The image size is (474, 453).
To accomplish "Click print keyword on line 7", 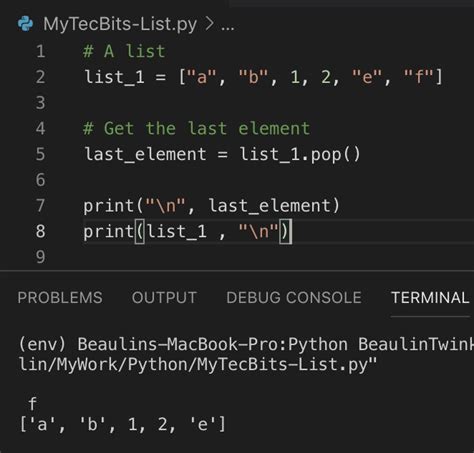I will pyautogui.click(x=109, y=206).
